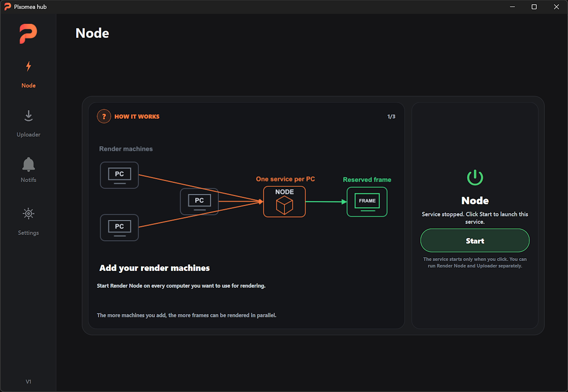Click the green power icon above Node
568x392 pixels.
point(475,178)
